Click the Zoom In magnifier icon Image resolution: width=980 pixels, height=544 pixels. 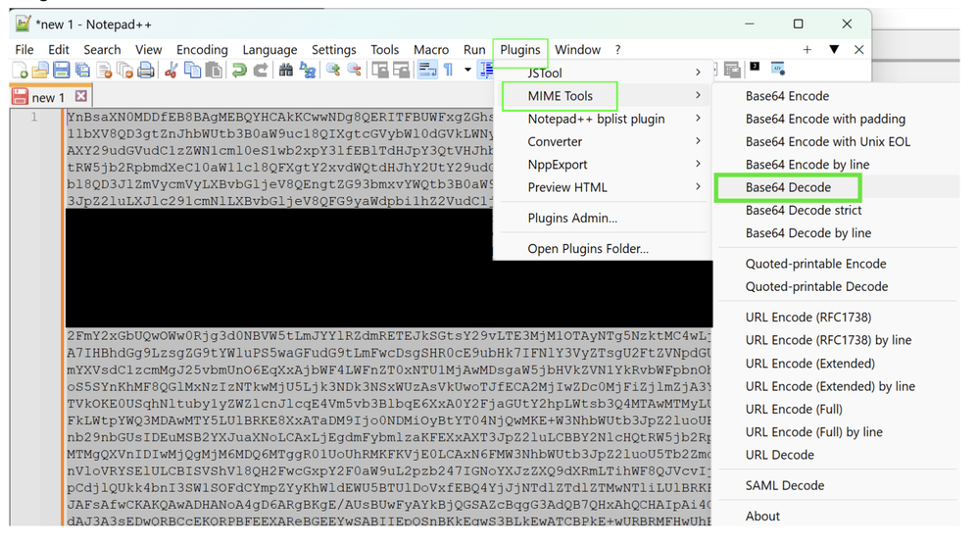[x=332, y=70]
